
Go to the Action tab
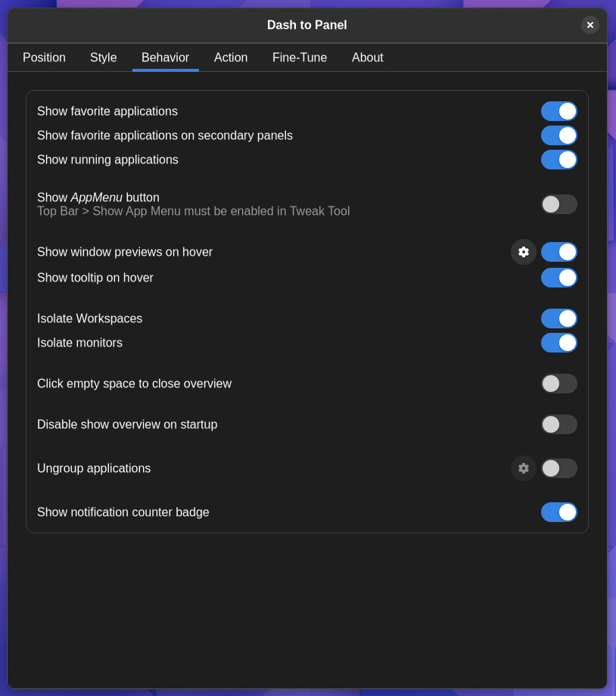231,57
